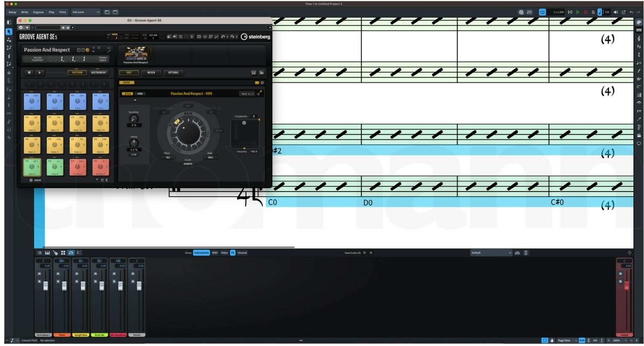Toggle the blue power activate button
644x346 pixels.
pyautogui.click(x=542, y=12)
